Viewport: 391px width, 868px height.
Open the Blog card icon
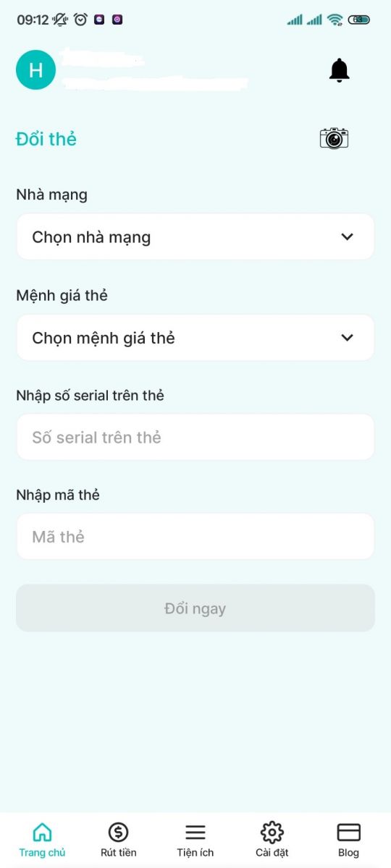click(349, 832)
